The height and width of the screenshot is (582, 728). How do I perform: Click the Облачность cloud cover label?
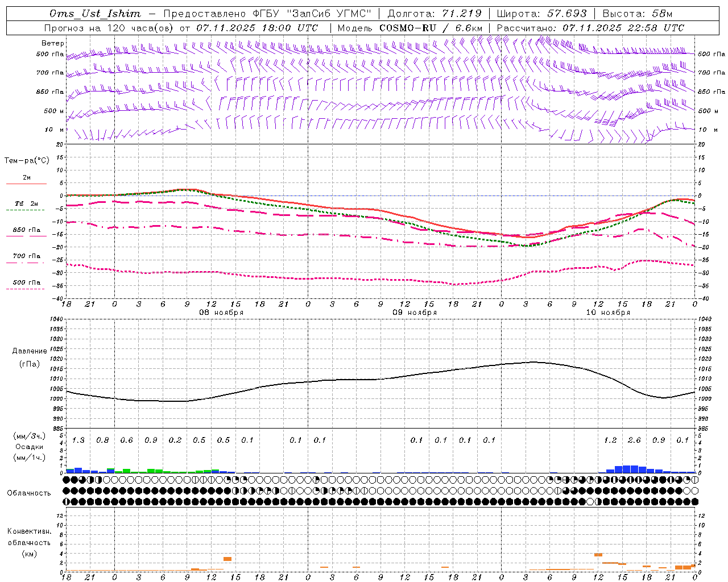point(29,493)
